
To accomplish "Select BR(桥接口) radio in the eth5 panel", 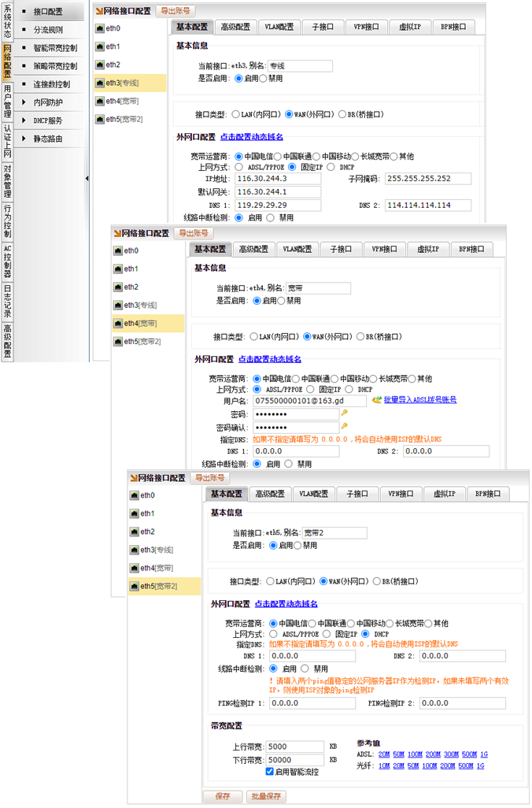I will point(376,582).
